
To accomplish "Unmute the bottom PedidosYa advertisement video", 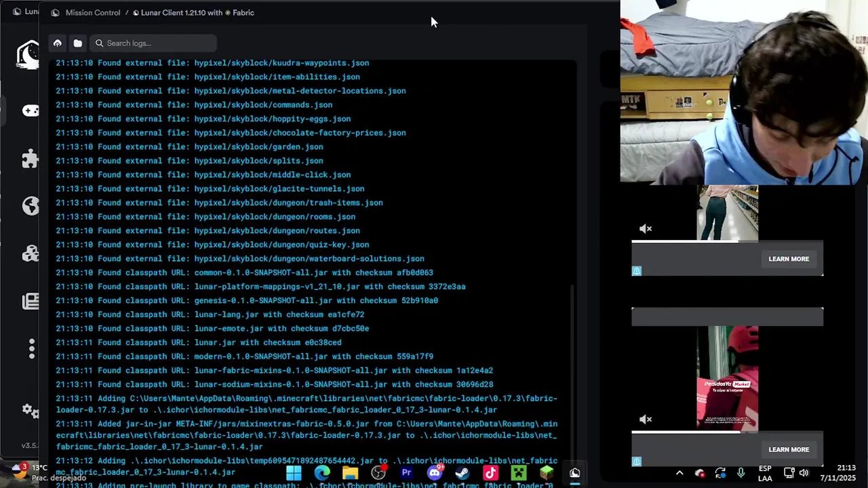I will point(646,420).
